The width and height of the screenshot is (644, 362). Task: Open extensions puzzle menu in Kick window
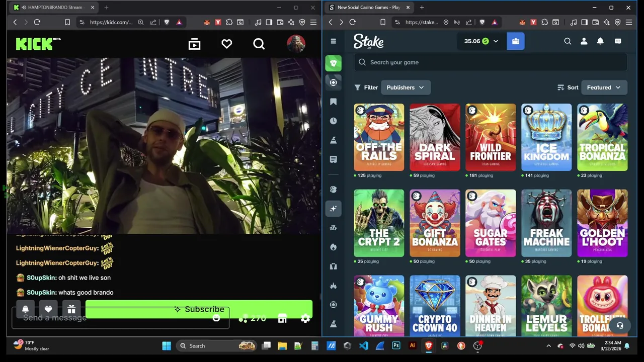pos(229,22)
